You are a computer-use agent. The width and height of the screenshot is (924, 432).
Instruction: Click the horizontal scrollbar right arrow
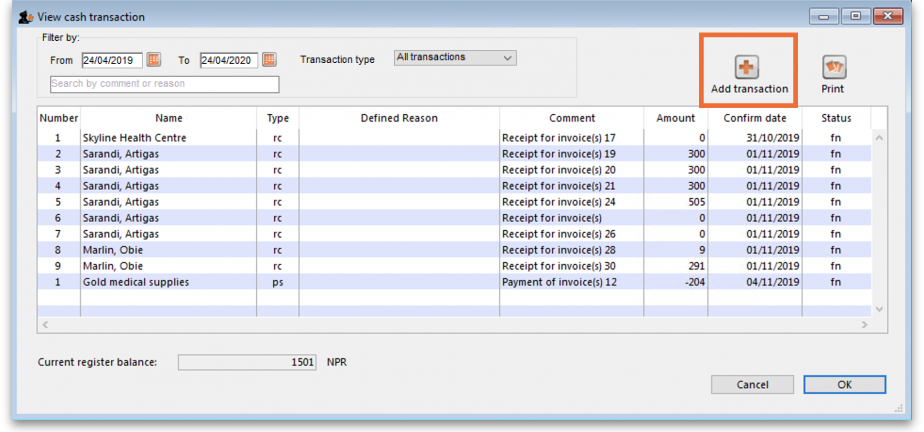864,325
